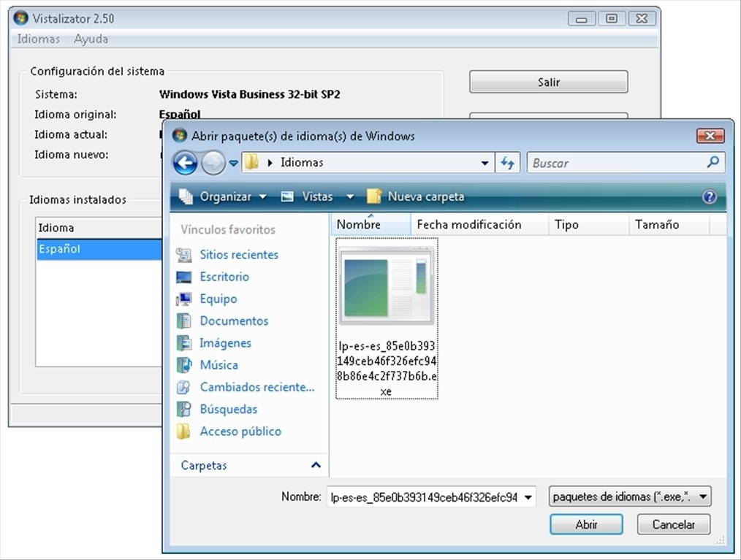Image resolution: width=741 pixels, height=560 pixels.
Task: Click the Equipo computer icon
Action: 184,299
